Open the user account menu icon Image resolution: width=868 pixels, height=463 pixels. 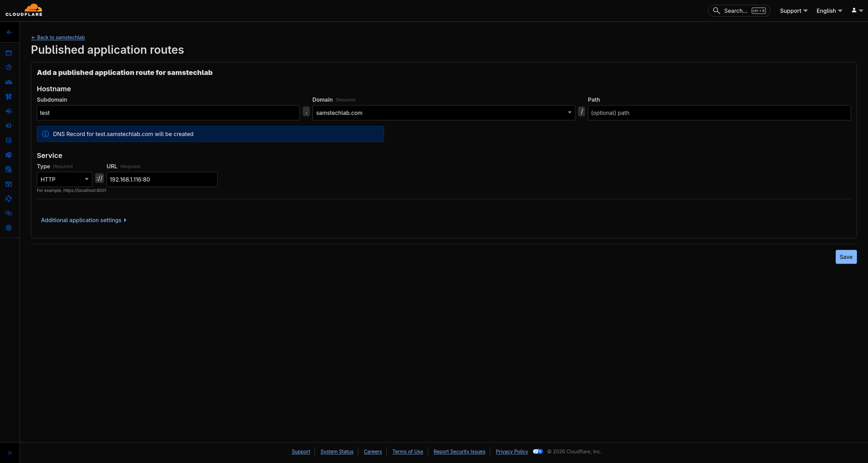point(857,10)
